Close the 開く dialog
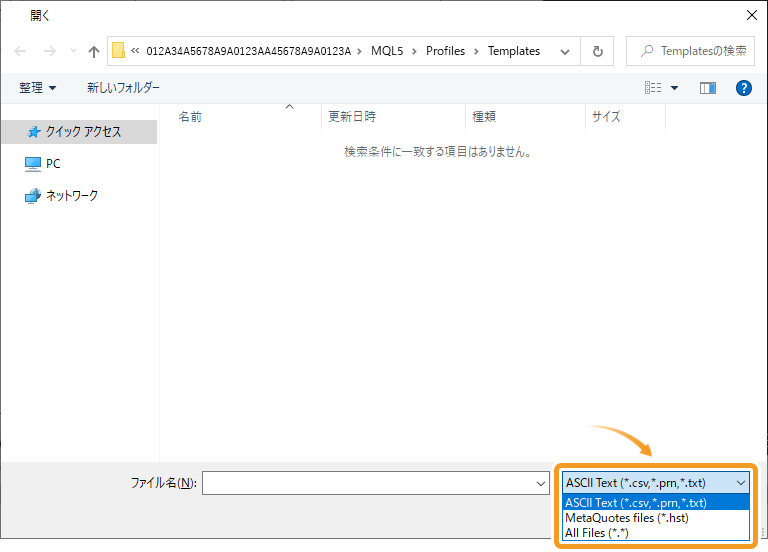768x552 pixels. click(752, 15)
